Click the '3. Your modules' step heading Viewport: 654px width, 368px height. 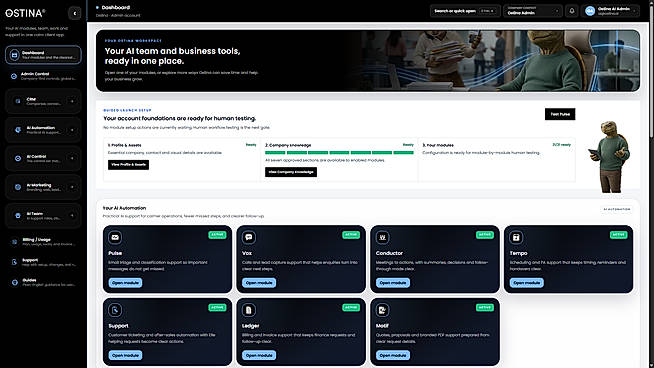[438, 145]
